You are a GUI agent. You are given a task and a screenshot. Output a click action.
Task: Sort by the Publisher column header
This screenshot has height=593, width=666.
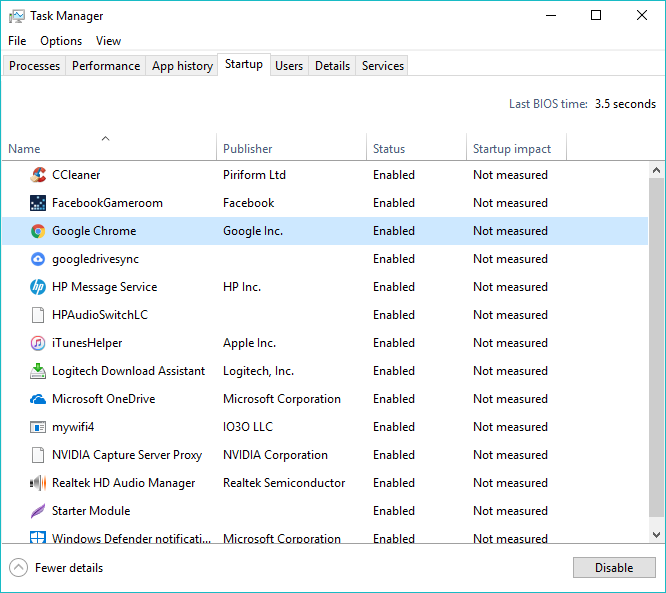coord(291,147)
